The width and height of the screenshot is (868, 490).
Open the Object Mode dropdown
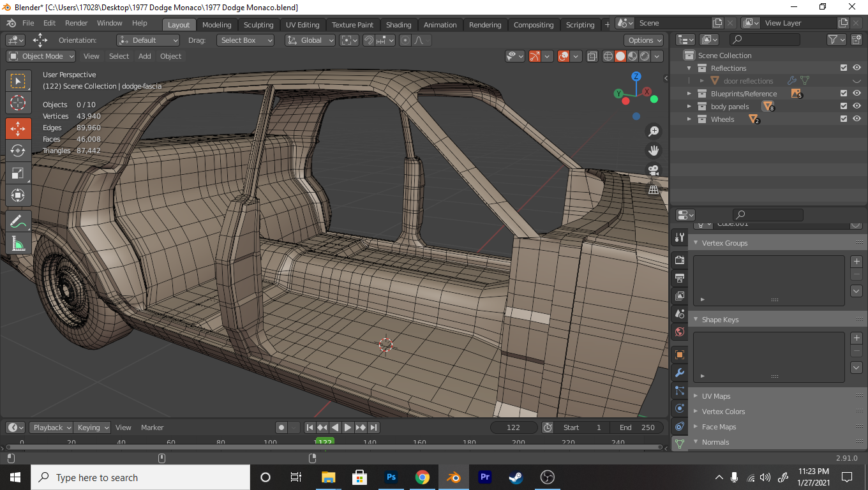click(41, 56)
